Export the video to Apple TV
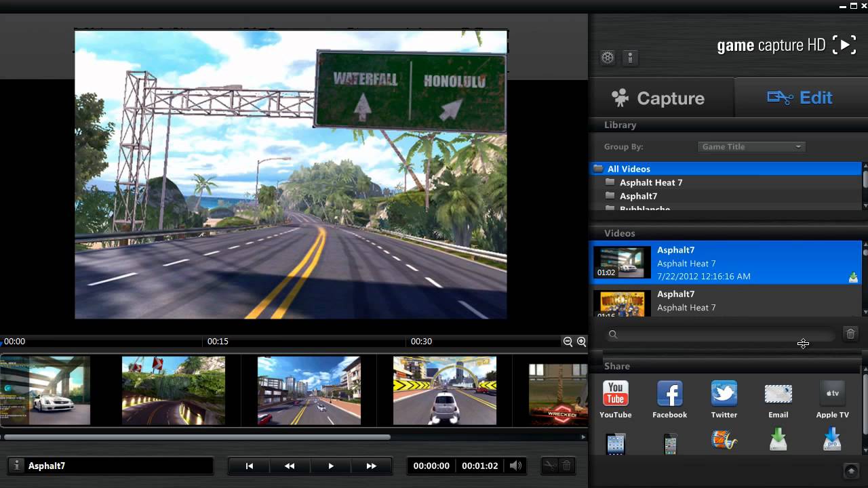The height and width of the screenshot is (488, 868). pos(832,399)
